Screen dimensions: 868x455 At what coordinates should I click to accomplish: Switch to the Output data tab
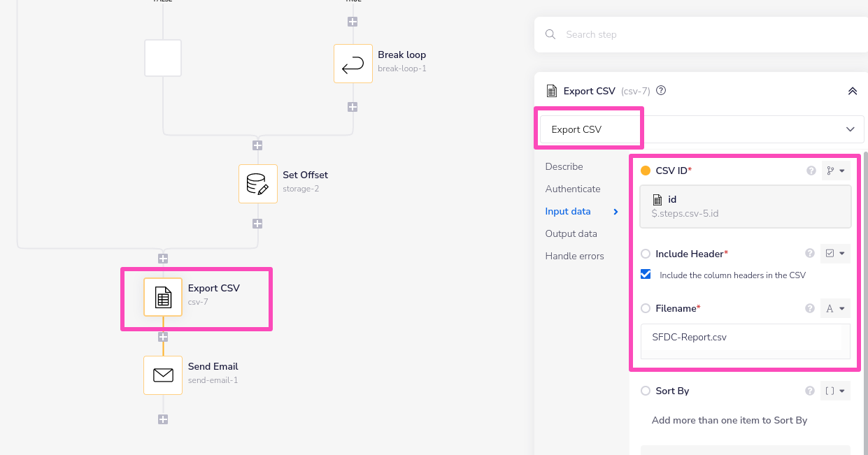point(571,233)
